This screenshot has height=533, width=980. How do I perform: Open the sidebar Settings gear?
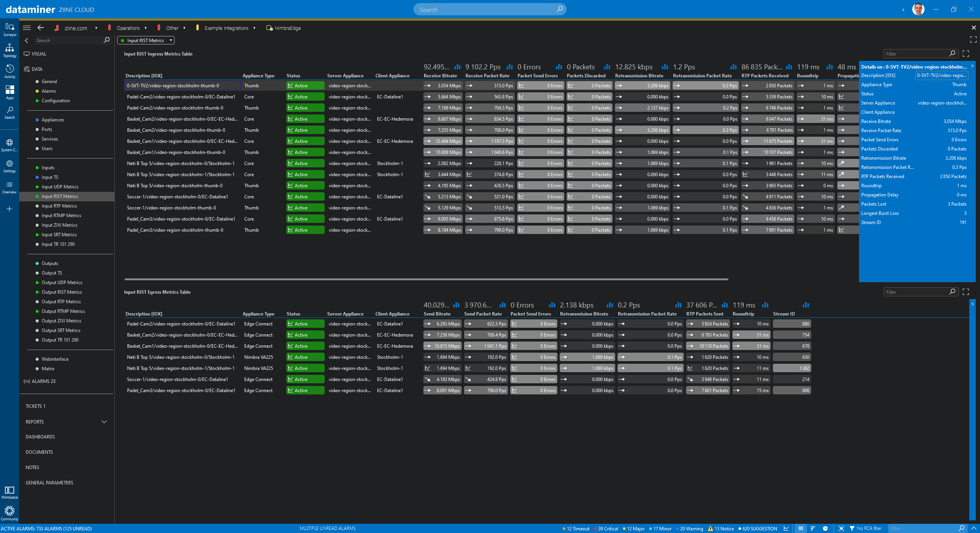pos(10,167)
